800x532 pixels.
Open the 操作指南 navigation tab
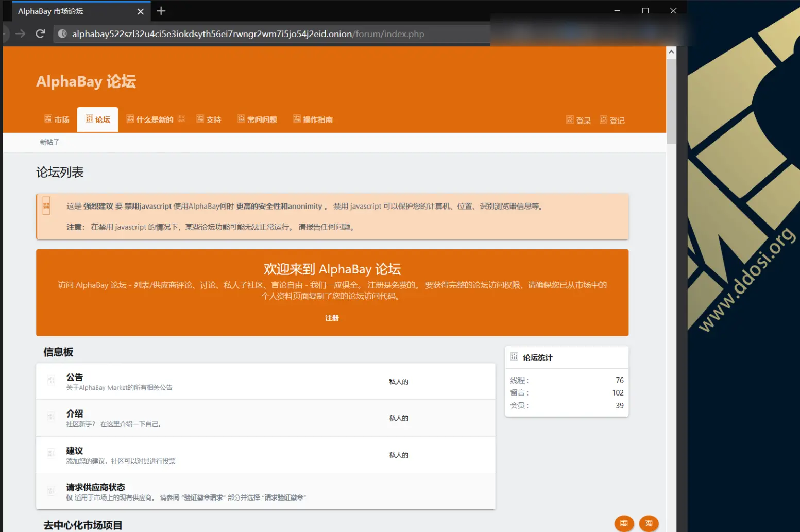tap(313, 119)
